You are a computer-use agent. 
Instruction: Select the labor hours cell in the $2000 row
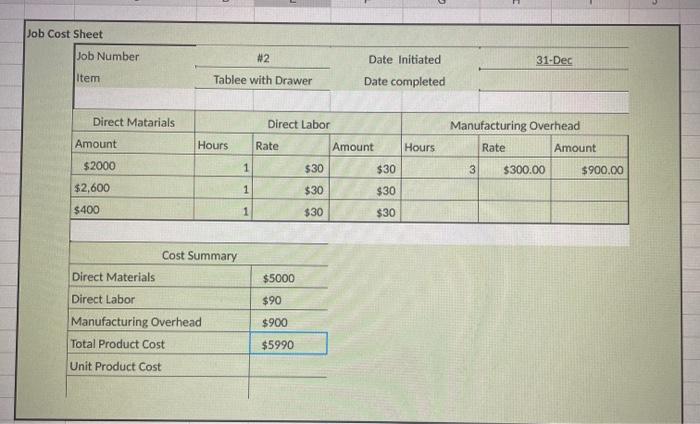pos(223,167)
